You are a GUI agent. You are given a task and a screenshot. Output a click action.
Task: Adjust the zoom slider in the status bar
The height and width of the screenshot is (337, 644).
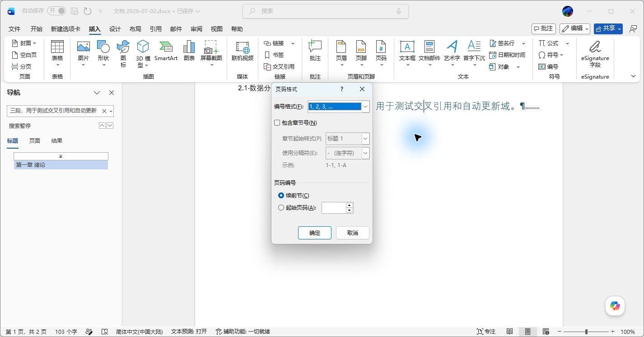click(586, 332)
